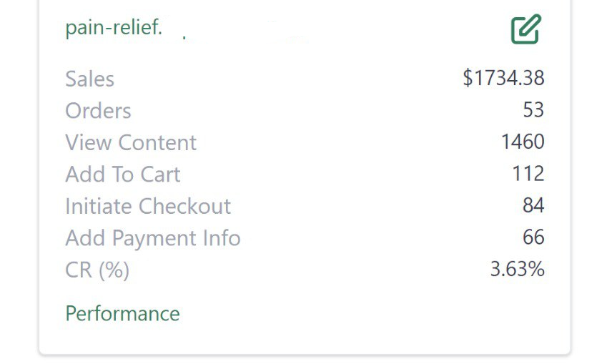Click the Initiate Checkout label
The image size is (607, 364).
147,206
